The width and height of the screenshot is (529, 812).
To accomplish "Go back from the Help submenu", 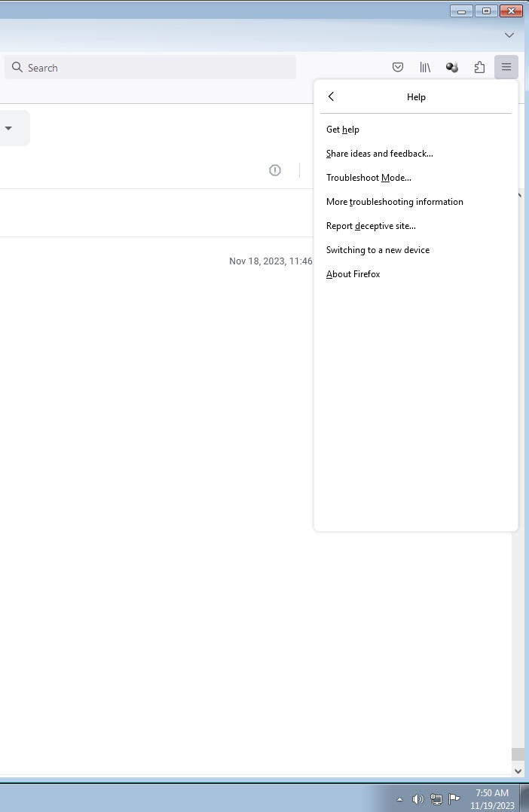I will (331, 96).
